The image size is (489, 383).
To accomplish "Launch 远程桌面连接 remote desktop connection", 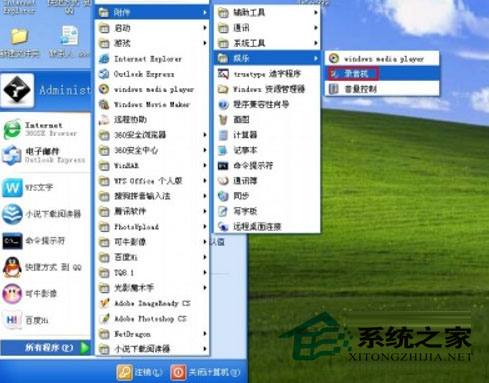I will (x=267, y=227).
